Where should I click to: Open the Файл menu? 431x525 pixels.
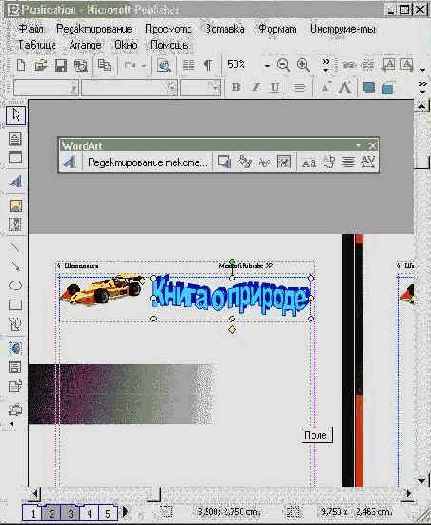coord(30,29)
